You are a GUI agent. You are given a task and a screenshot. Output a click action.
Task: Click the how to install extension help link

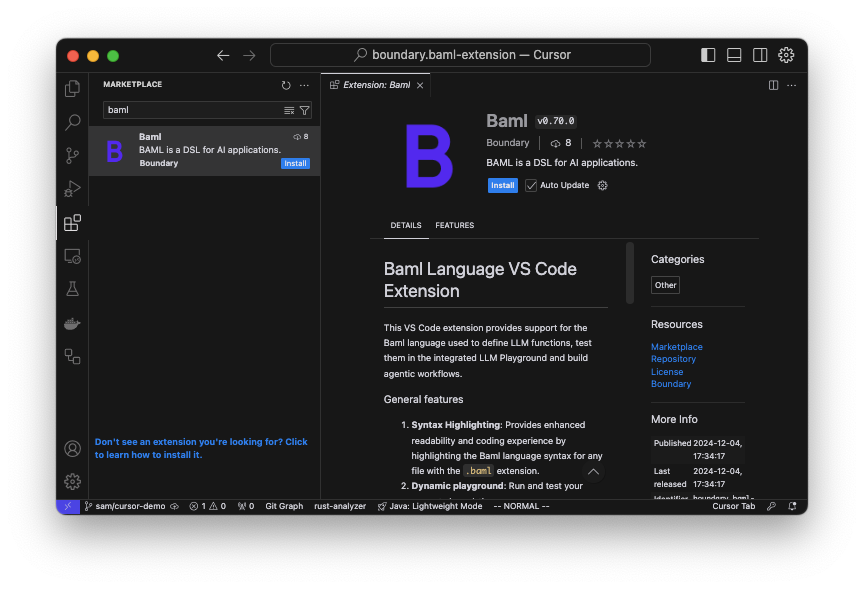coord(201,448)
